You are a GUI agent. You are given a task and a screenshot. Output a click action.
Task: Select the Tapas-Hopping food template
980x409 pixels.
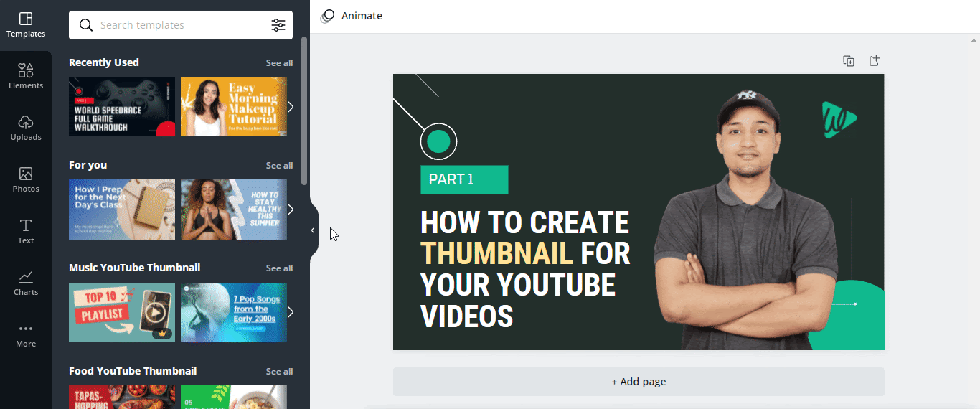coord(122,397)
